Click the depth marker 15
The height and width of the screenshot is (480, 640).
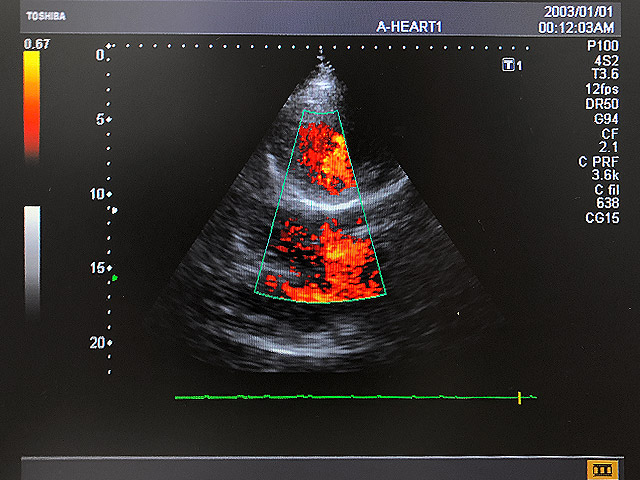tap(97, 268)
